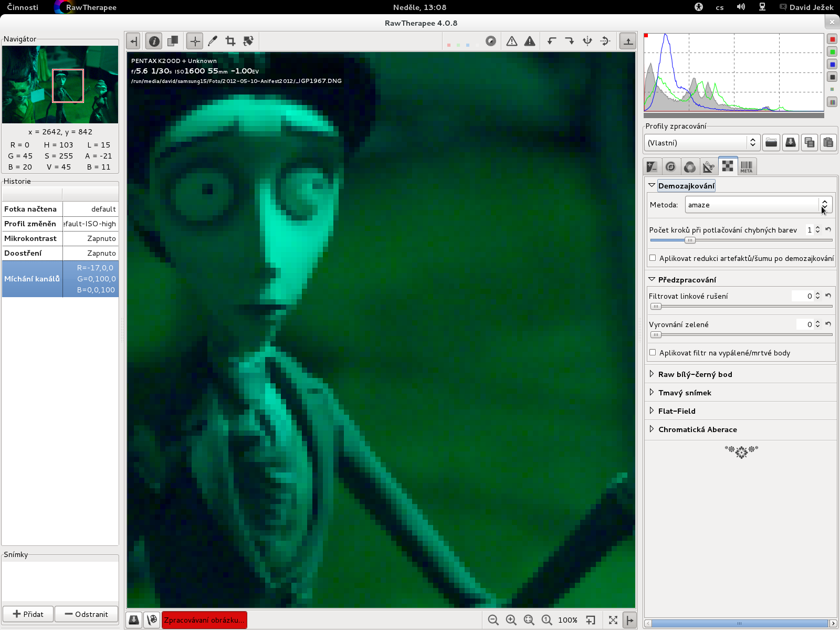This screenshot has height=630, width=840.
Task: Set zoom to 1:1
Action: tap(547, 620)
